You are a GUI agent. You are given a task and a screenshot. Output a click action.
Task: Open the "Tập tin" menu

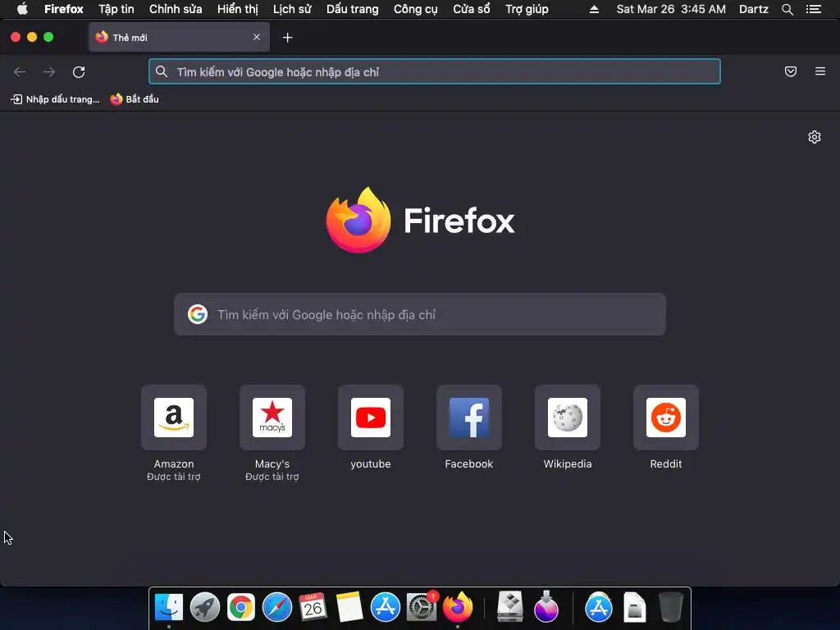116,9
